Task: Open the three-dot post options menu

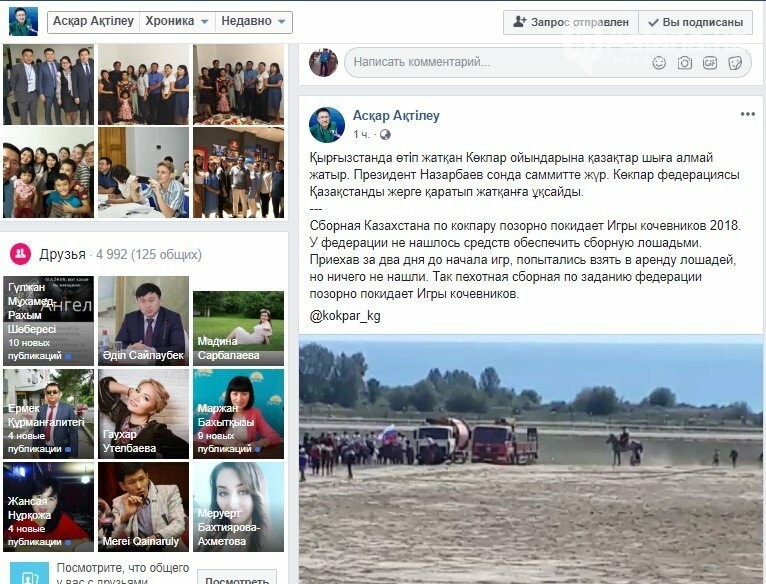Action: coord(747,114)
